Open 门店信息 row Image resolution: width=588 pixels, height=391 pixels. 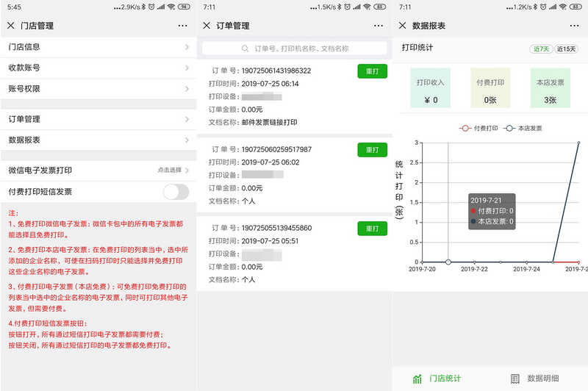98,47
